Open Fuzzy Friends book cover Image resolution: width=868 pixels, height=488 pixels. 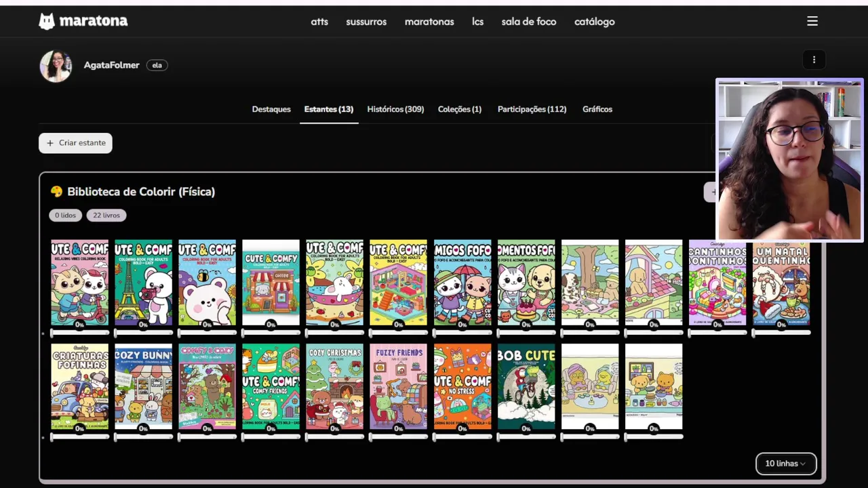point(398,386)
